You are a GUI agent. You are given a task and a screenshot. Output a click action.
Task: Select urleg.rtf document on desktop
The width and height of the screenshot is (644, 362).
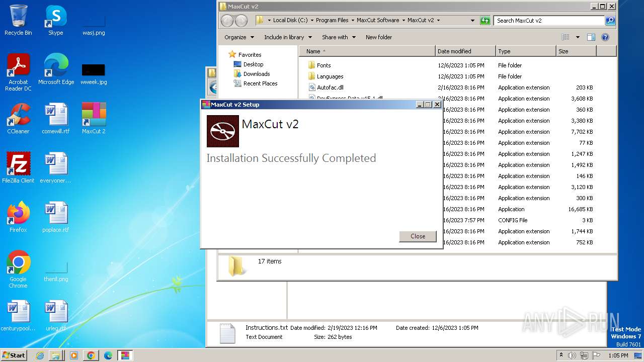[56, 316]
